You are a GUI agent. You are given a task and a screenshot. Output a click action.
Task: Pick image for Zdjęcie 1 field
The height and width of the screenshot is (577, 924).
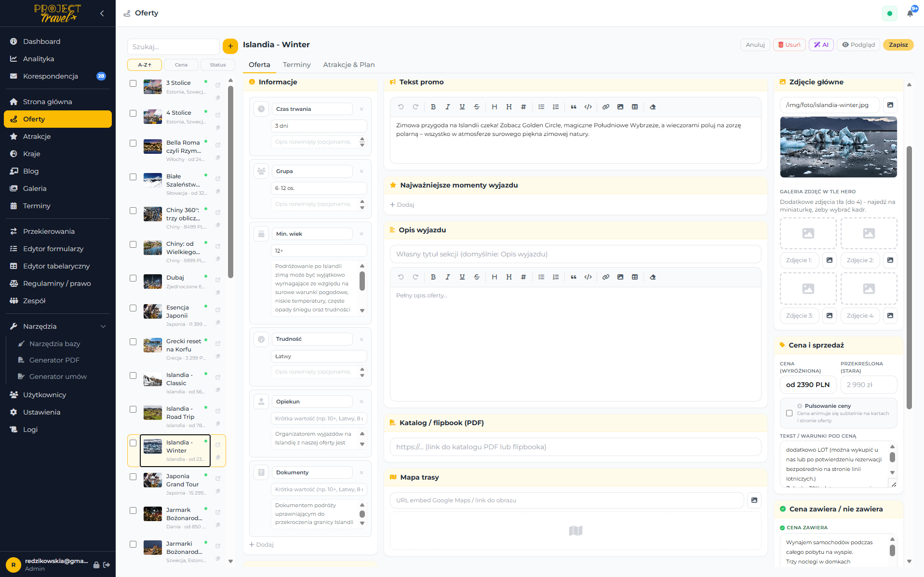click(x=830, y=260)
